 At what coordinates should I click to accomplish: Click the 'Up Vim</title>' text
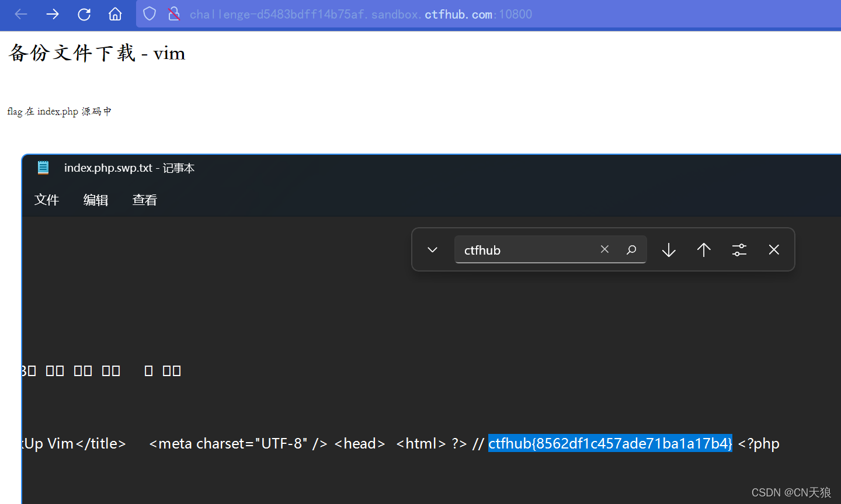[75, 443]
